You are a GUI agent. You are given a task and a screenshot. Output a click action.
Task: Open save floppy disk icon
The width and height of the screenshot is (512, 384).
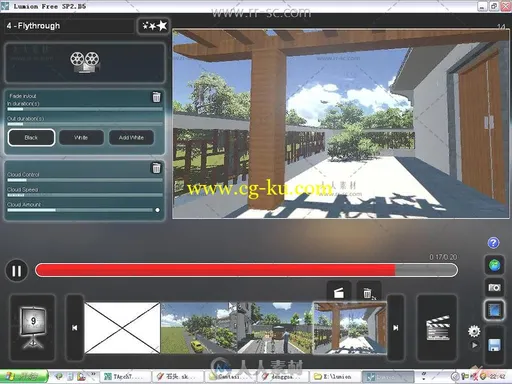(x=494, y=345)
